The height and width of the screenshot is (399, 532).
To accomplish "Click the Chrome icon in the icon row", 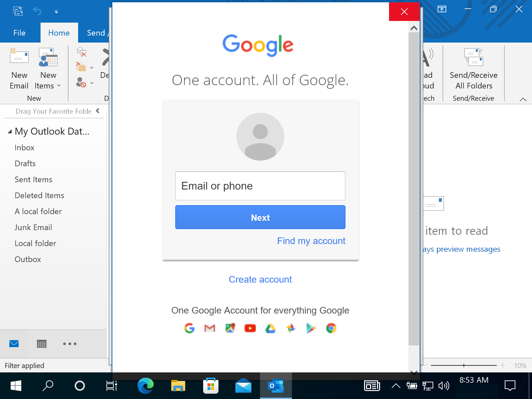I will [x=331, y=328].
